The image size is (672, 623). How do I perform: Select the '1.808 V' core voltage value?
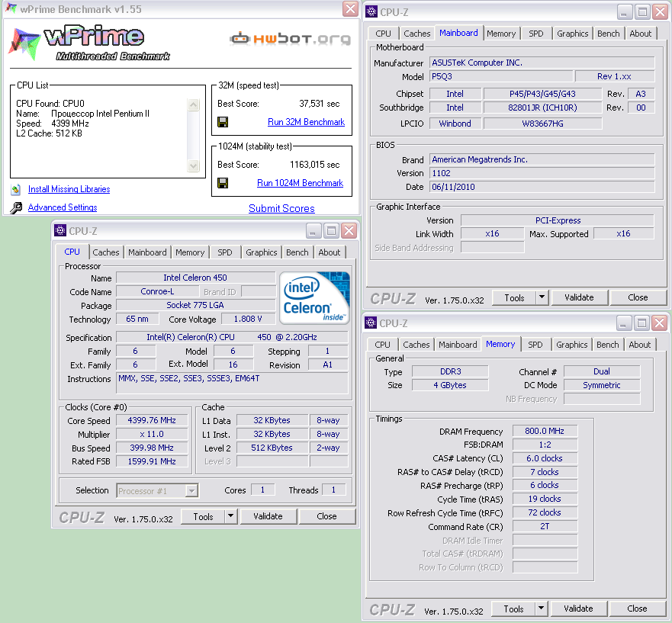click(248, 319)
